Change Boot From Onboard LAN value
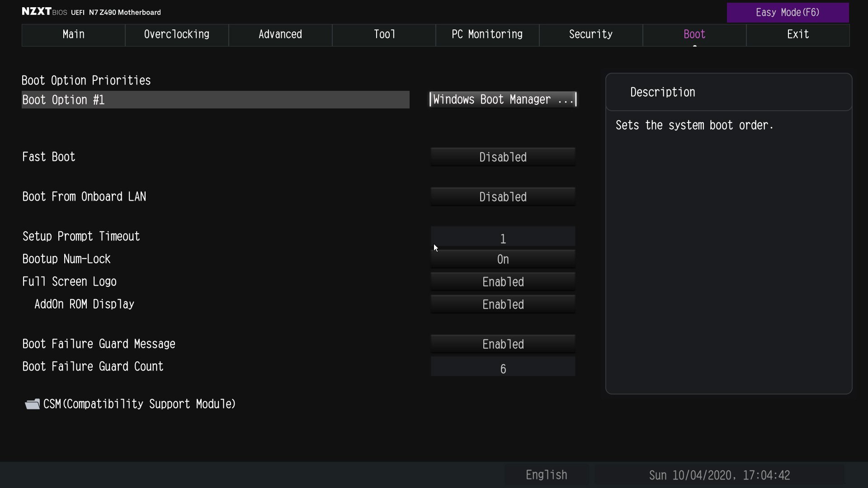868x488 pixels. click(x=503, y=197)
